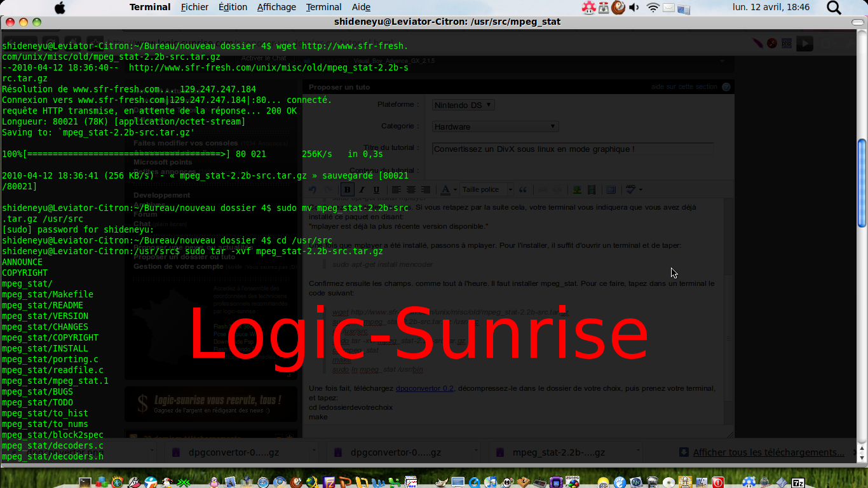Screen dimensions: 868x488
Task: Open the Aide menu
Action: (361, 7)
